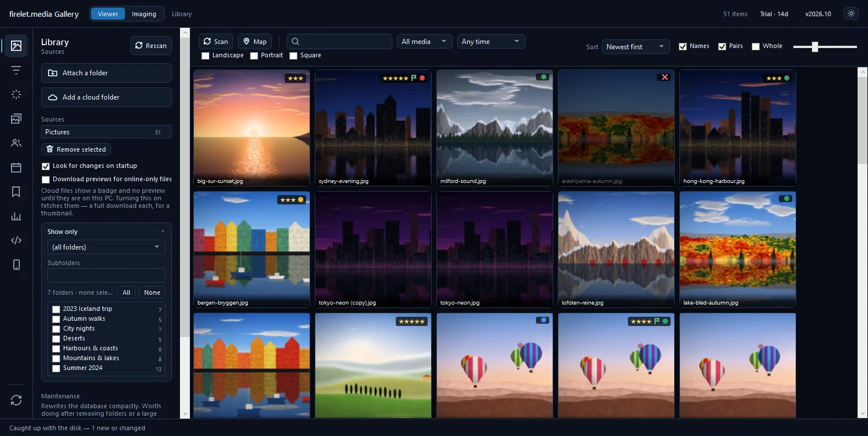Open the spinner activity icon in the sidebar

16,94
